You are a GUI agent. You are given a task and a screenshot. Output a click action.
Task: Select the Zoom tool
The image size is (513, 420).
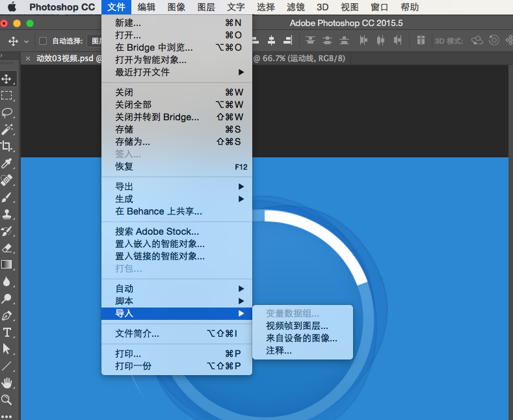point(7,400)
